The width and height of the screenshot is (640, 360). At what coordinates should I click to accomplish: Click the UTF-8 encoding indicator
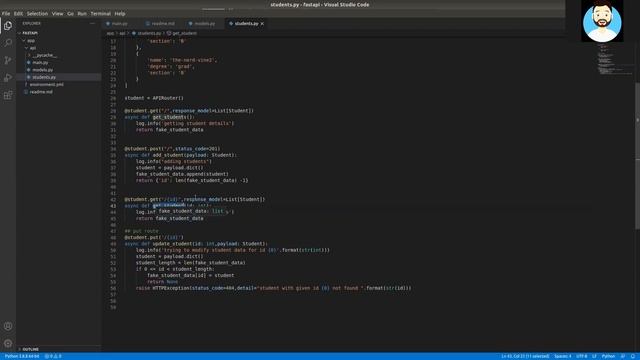tap(582, 356)
